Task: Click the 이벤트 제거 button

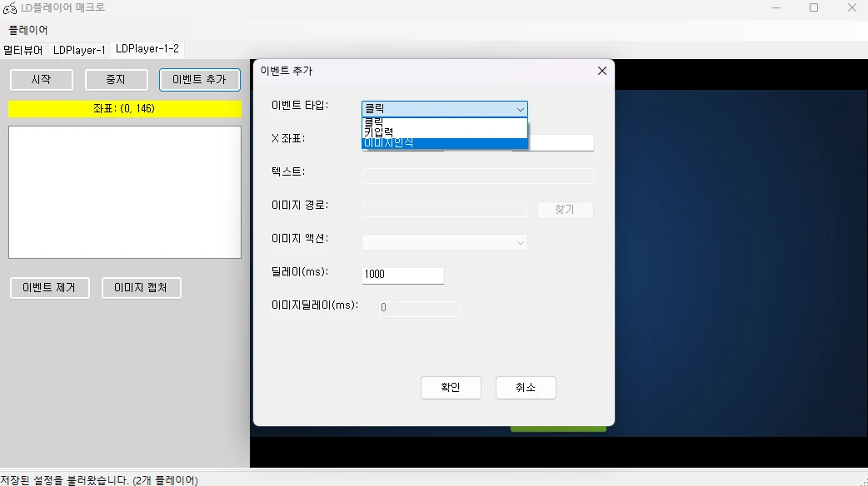Action: coord(49,288)
